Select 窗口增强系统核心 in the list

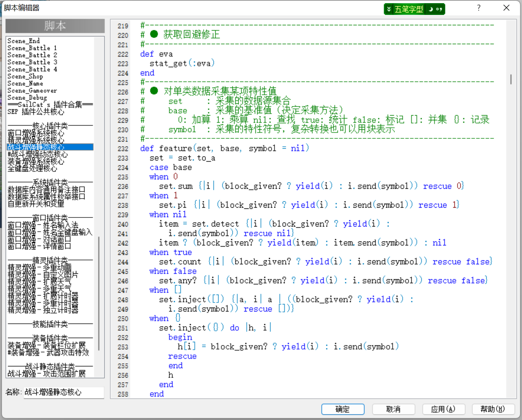point(36,133)
